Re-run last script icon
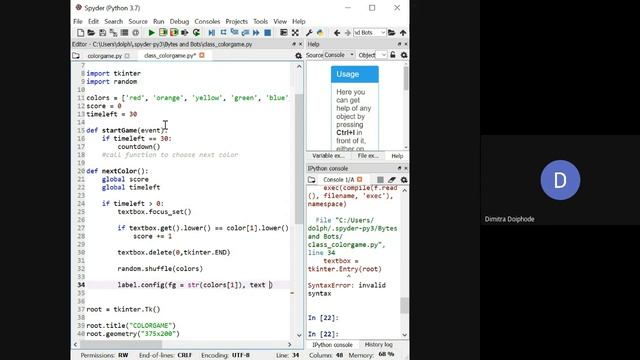The width and height of the screenshot is (640, 360). [x=196, y=33]
